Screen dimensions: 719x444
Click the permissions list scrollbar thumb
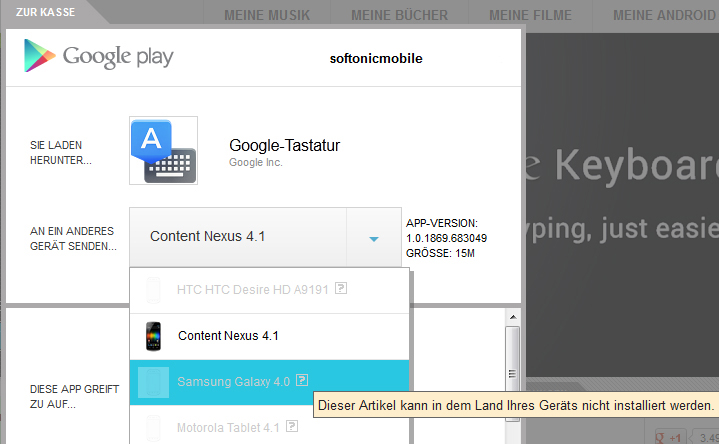pos(513,373)
